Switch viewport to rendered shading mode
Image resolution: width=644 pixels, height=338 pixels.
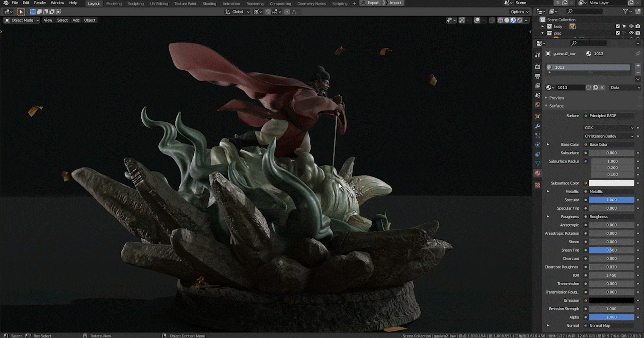519,20
